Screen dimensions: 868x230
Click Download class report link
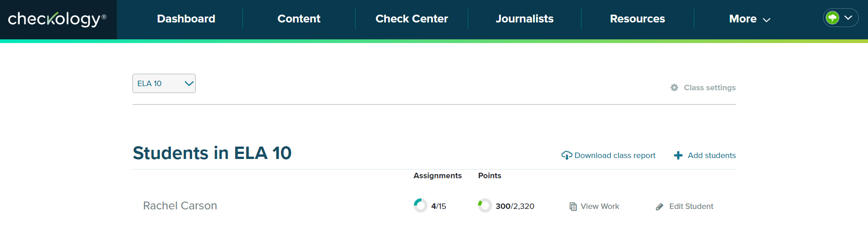tap(615, 155)
